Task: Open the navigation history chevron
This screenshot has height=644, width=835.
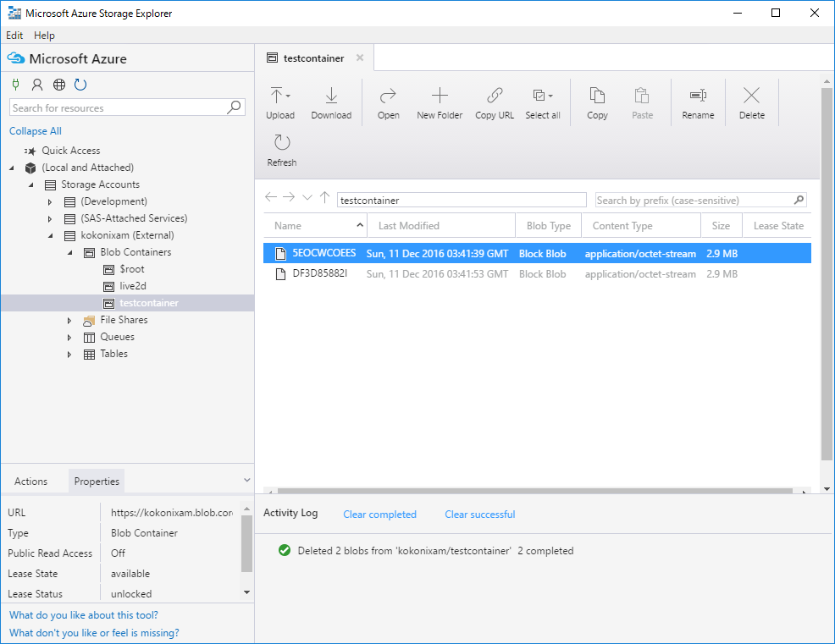Action: click(x=307, y=197)
